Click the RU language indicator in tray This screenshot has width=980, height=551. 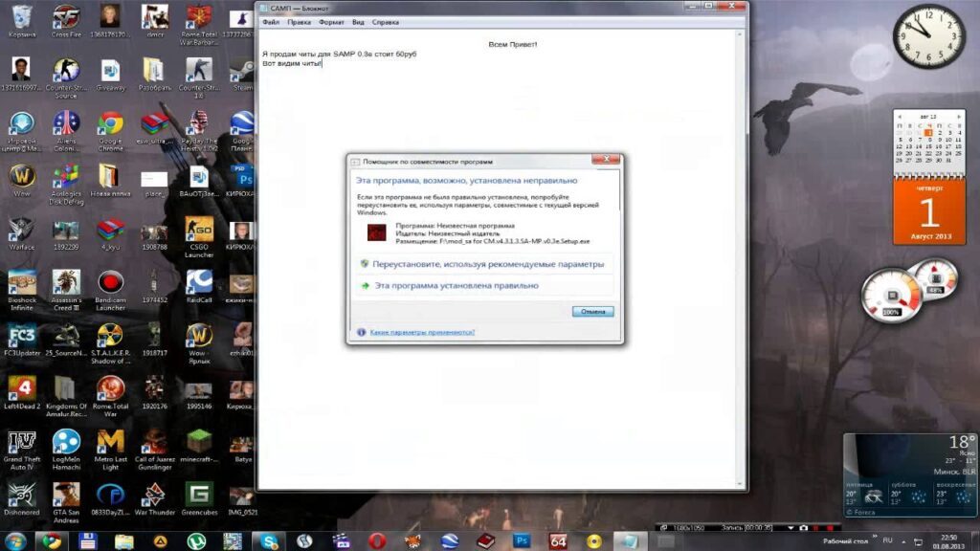click(x=887, y=541)
